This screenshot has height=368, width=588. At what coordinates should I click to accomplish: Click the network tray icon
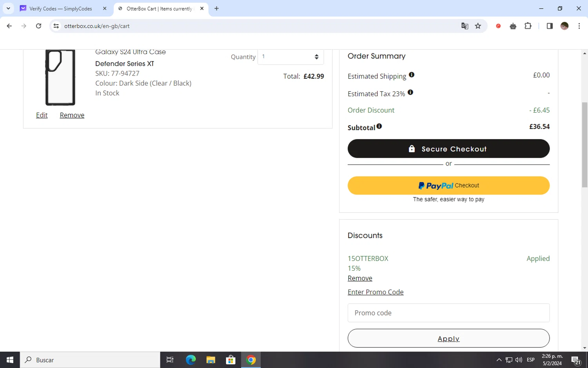point(509,360)
